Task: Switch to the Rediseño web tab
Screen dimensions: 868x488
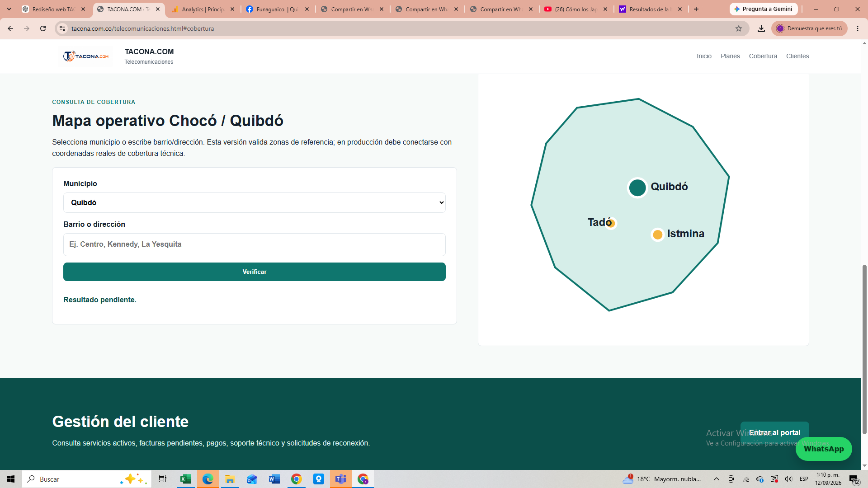Action: coord(54,9)
